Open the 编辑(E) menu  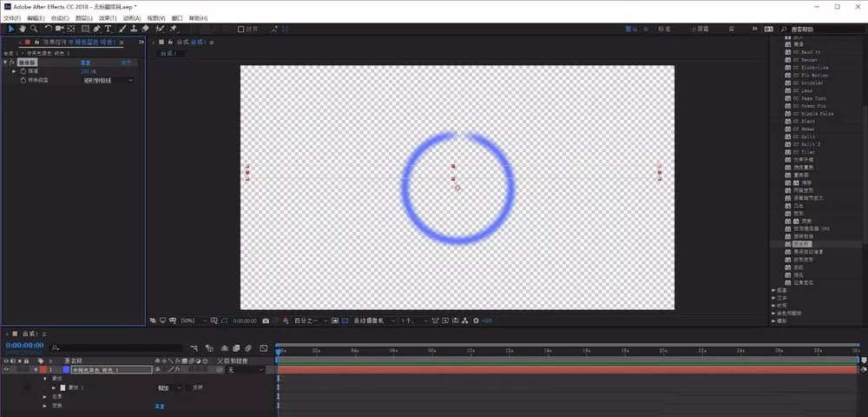pos(36,18)
